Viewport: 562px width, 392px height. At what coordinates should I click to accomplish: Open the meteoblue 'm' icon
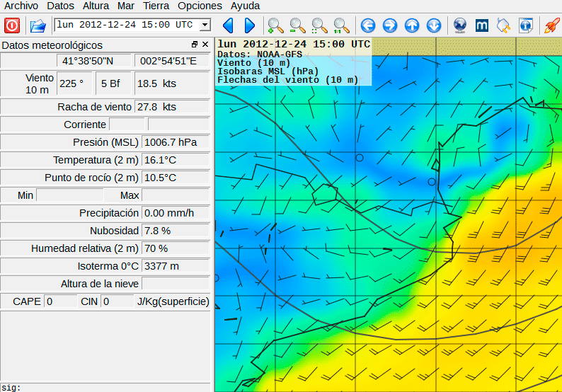(x=482, y=25)
